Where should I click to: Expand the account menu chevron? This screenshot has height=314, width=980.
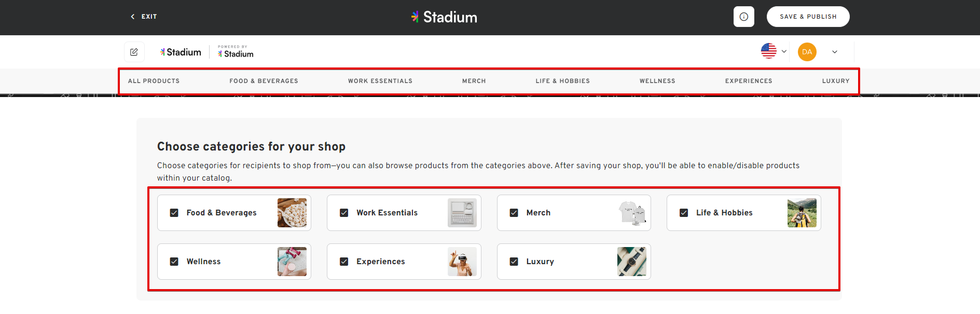tap(834, 52)
